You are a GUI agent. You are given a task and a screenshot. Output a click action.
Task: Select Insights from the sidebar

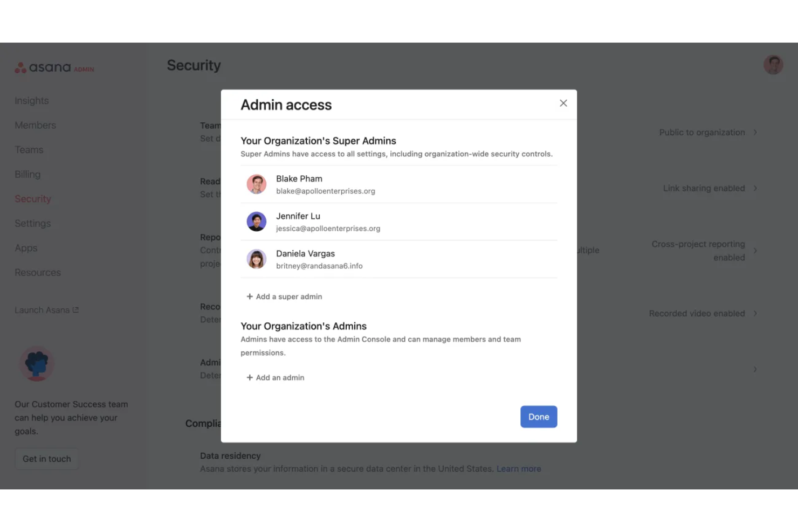click(x=31, y=100)
